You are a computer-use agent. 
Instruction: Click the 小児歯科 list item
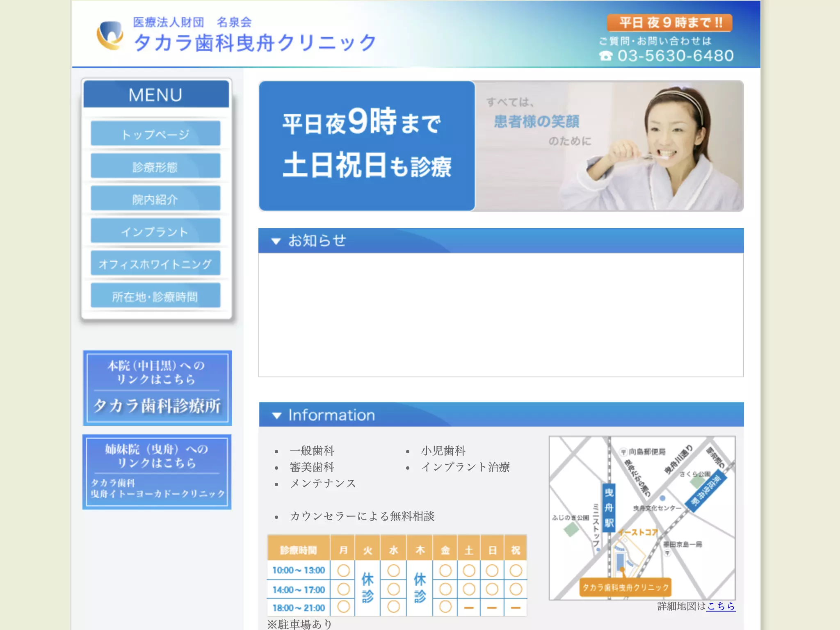pos(443,451)
